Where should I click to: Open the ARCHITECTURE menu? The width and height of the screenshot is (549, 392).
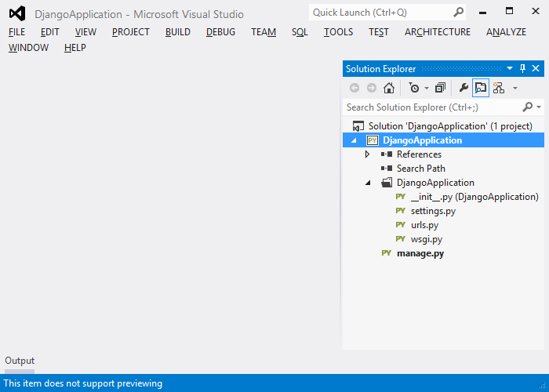[438, 32]
